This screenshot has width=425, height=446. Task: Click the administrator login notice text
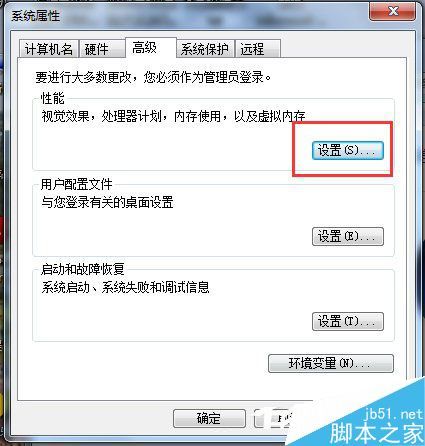(x=154, y=77)
